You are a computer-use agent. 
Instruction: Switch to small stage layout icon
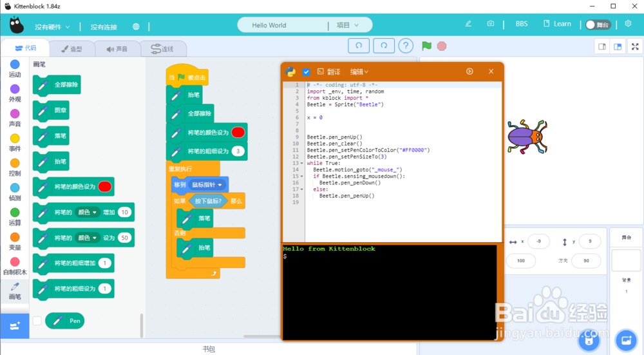[x=602, y=46]
